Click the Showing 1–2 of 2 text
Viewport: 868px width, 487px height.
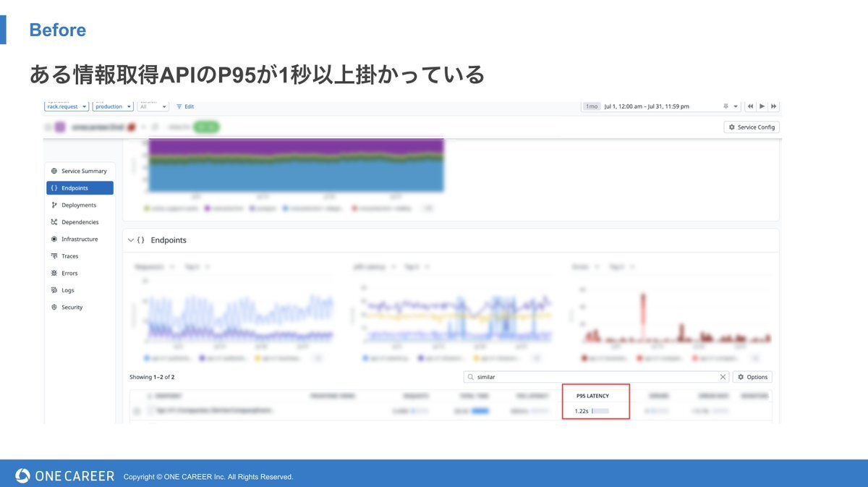click(x=152, y=377)
